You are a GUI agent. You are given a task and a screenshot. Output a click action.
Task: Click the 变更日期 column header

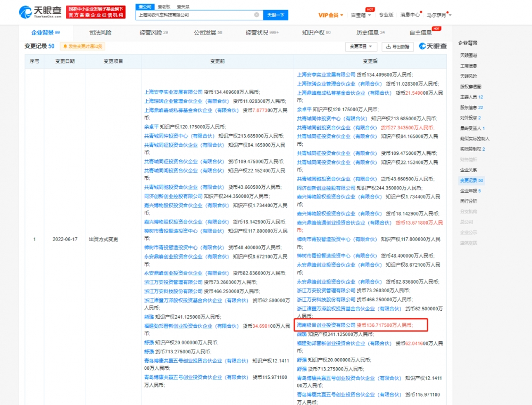65,61
